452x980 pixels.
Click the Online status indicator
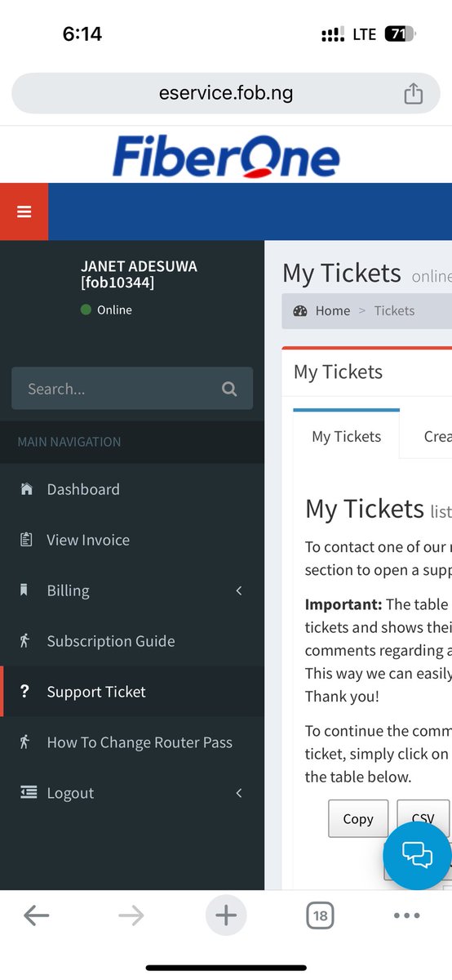tap(106, 310)
